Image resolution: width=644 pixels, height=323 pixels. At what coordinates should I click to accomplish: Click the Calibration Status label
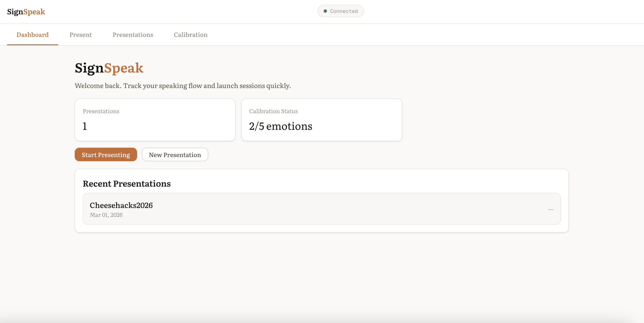coord(273,111)
